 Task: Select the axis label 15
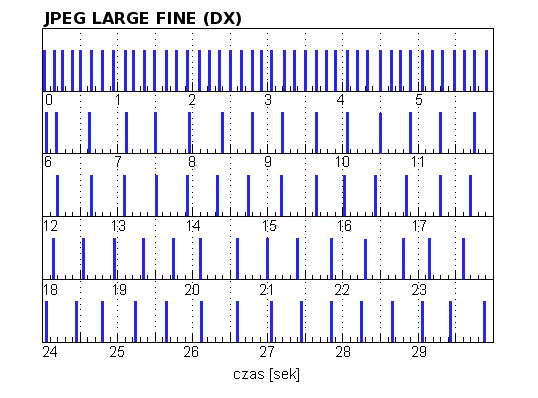pos(269,226)
